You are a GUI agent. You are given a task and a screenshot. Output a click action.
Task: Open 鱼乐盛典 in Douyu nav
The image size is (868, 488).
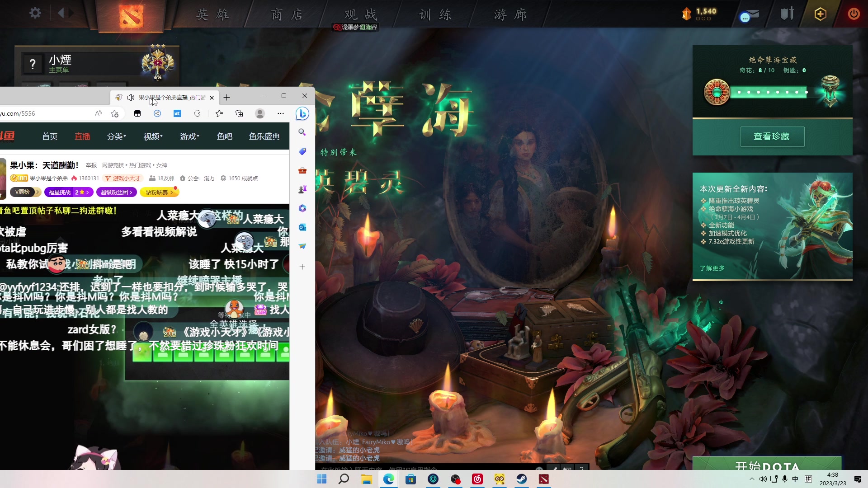(x=264, y=136)
